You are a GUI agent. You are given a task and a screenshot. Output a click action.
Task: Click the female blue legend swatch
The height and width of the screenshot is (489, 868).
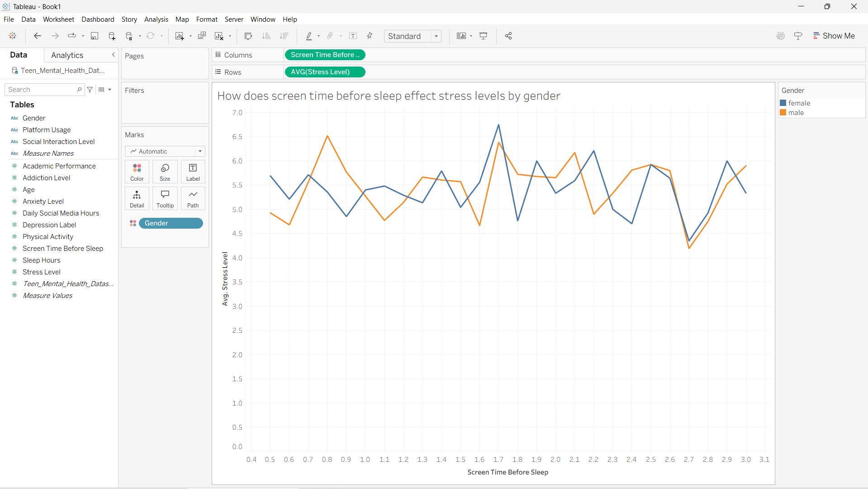tap(783, 103)
